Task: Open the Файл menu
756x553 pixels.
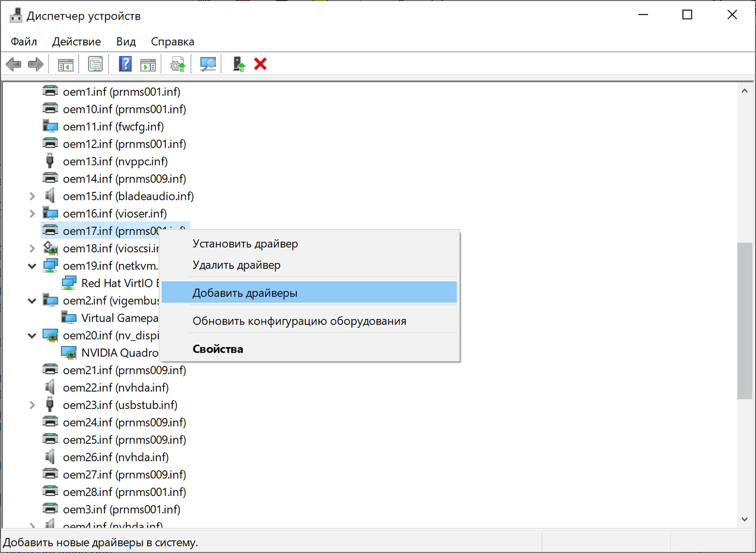Action: point(24,41)
